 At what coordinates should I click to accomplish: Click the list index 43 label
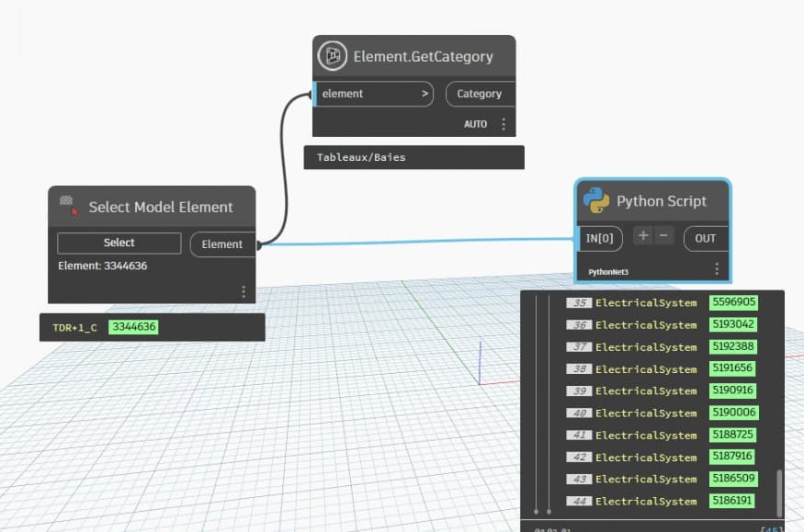pos(579,480)
